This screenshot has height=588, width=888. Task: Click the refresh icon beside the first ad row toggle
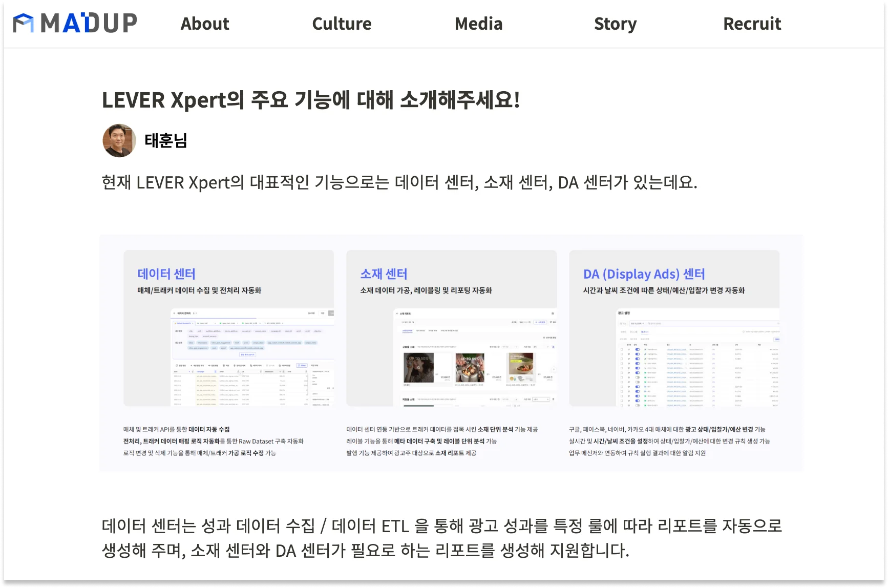coord(629,349)
